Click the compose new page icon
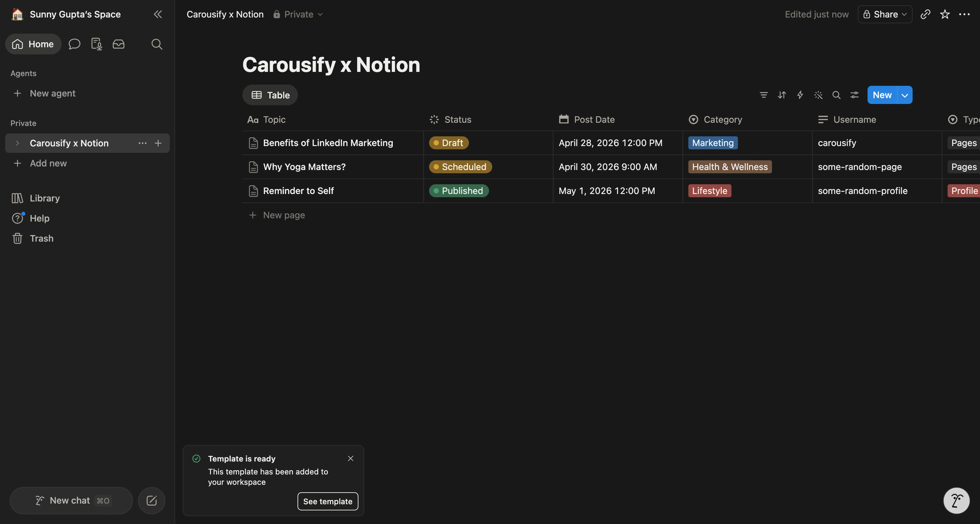This screenshot has height=524, width=980. click(x=151, y=500)
